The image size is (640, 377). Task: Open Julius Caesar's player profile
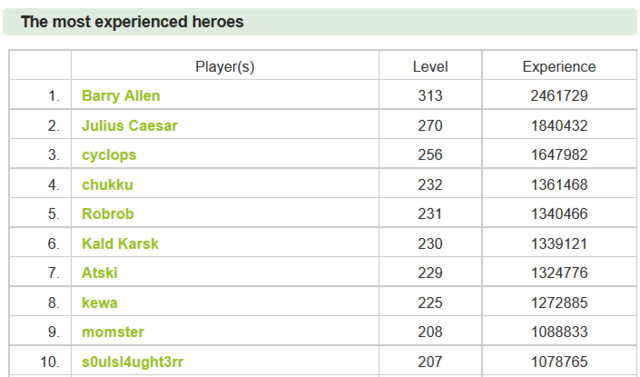point(129,126)
